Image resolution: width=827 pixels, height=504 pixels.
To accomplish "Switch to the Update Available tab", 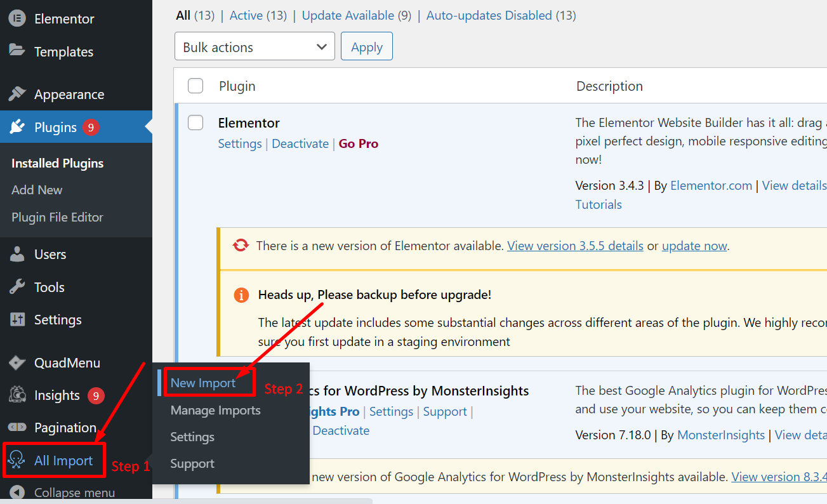I will point(348,15).
